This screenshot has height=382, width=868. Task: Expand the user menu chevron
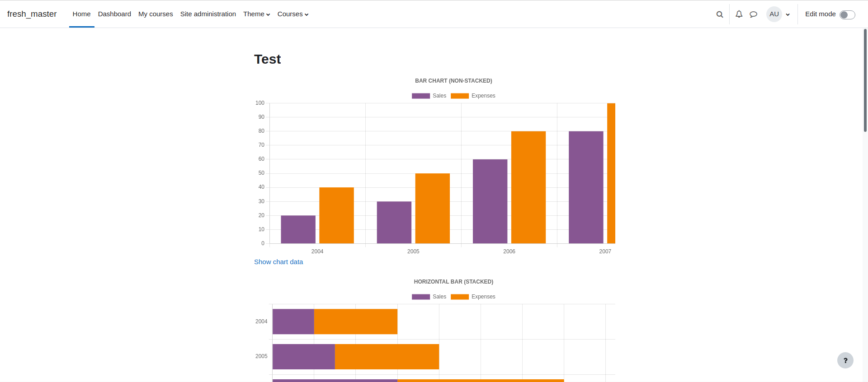click(788, 14)
